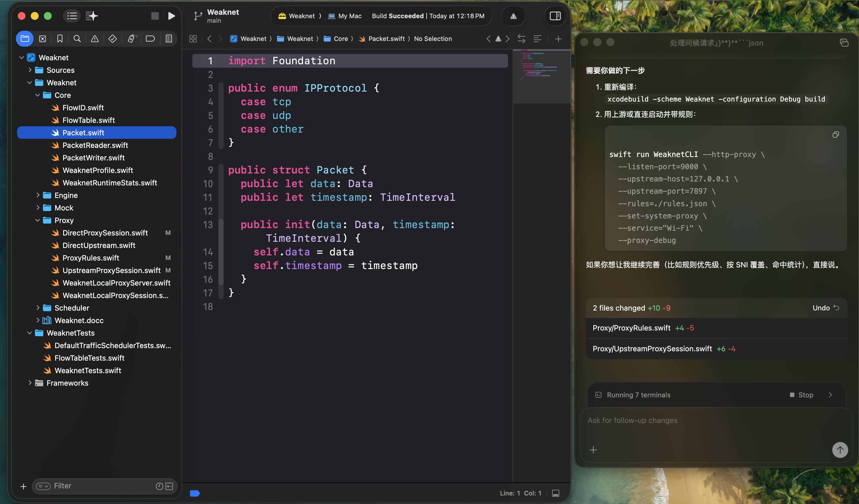Expand the Engine folder
This screenshot has height=504, width=859.
click(x=38, y=195)
